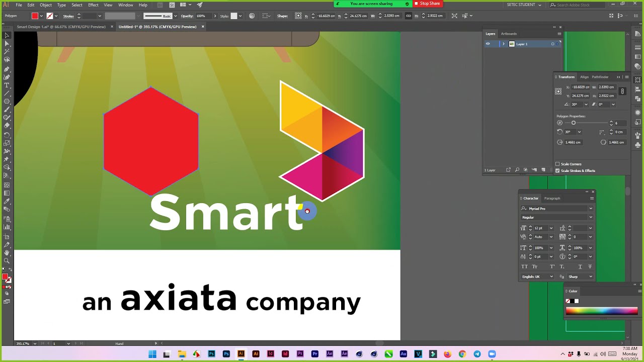Screen dimensions: 644x362
Task: Click the Underline icon in Character panel
Action: click(x=580, y=266)
